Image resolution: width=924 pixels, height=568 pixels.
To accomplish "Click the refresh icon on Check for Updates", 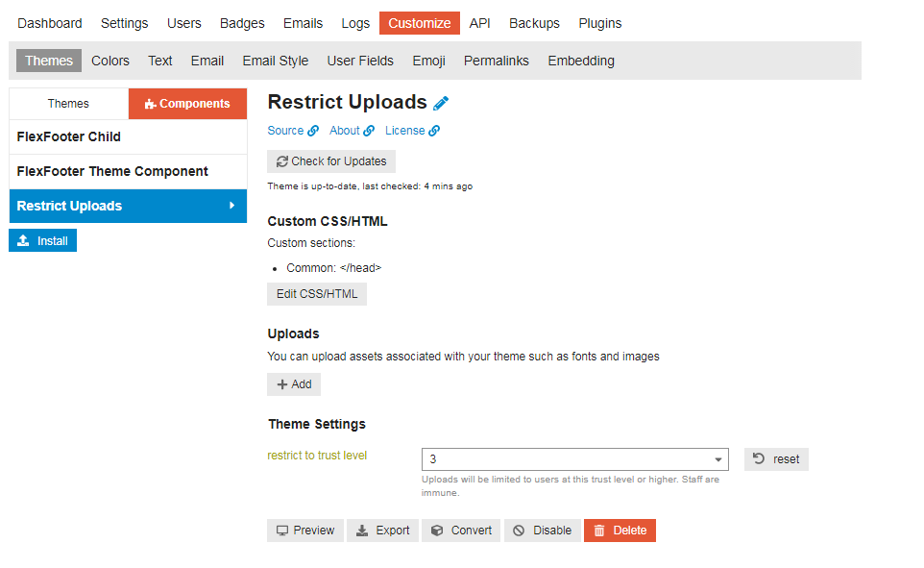I will [x=282, y=161].
